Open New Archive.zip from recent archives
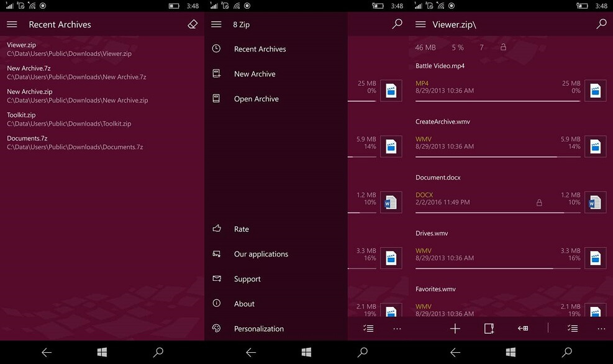The image size is (613, 364). tap(102, 96)
